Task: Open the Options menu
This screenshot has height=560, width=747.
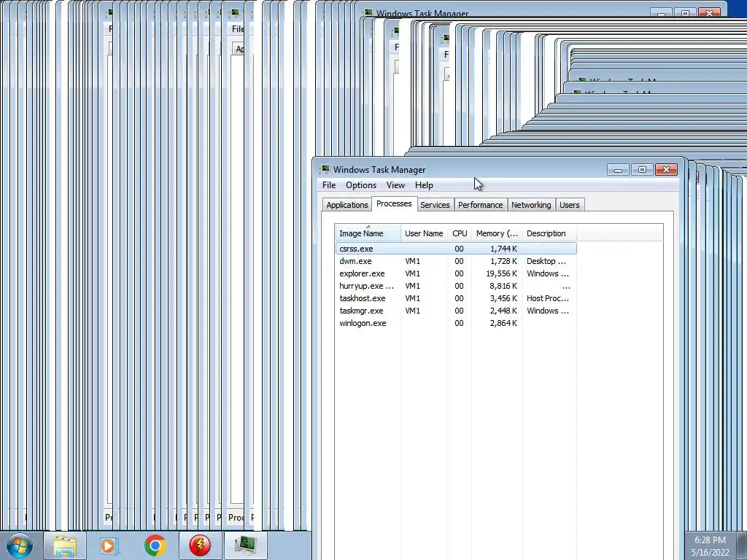Action: coord(361,185)
